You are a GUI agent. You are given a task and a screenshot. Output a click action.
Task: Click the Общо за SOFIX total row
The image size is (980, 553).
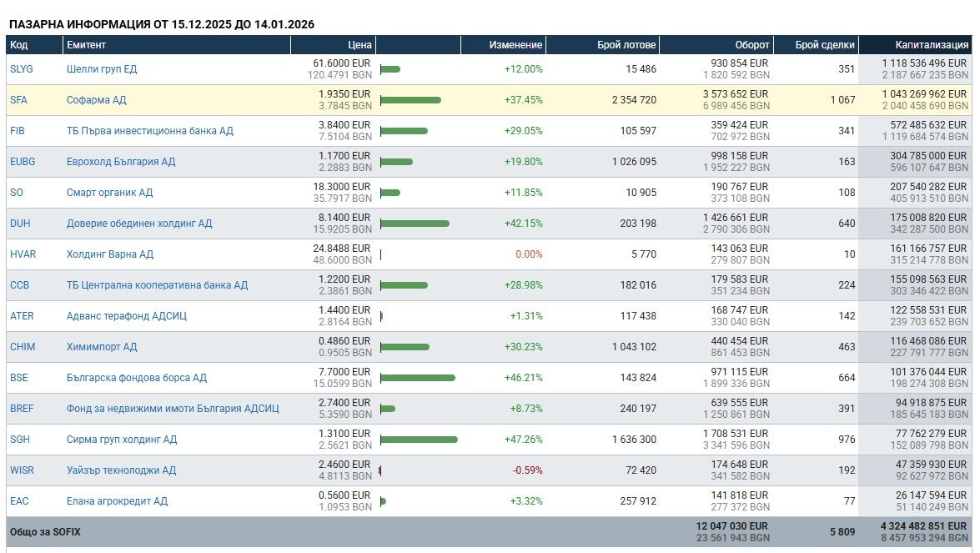(x=45, y=531)
